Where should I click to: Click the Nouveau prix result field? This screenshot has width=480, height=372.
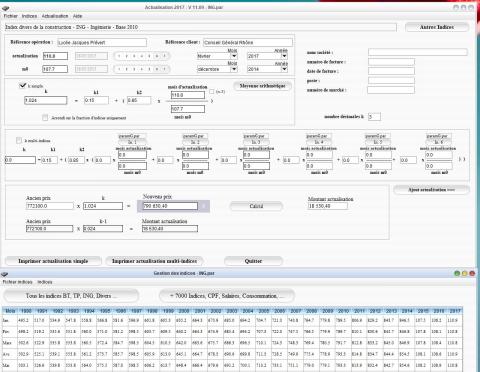pyautogui.click(x=170, y=206)
